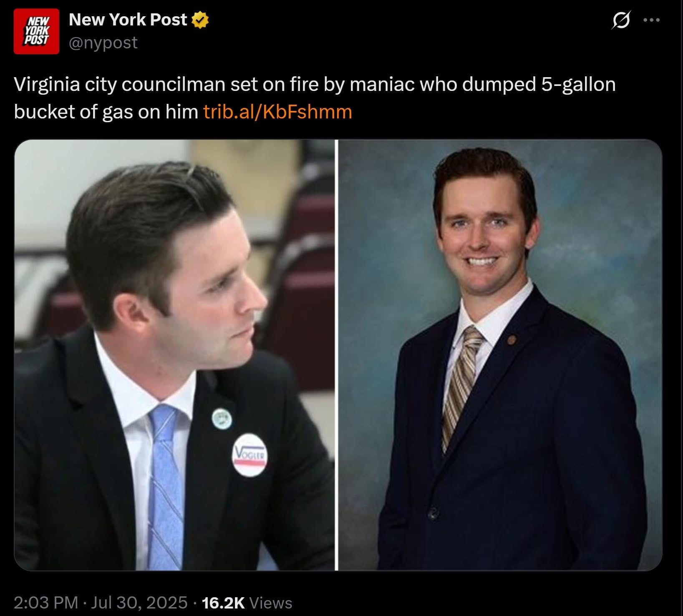View the 16.2K Views count
The width and height of the screenshot is (683, 616).
247,602
